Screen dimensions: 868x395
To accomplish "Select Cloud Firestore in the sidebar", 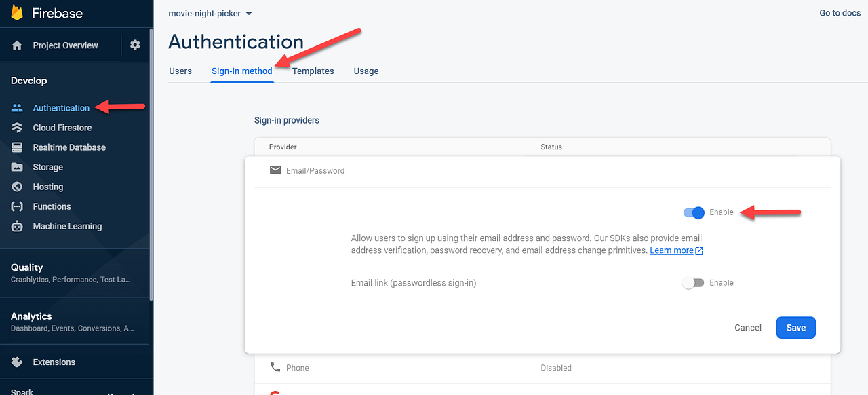I will (63, 127).
